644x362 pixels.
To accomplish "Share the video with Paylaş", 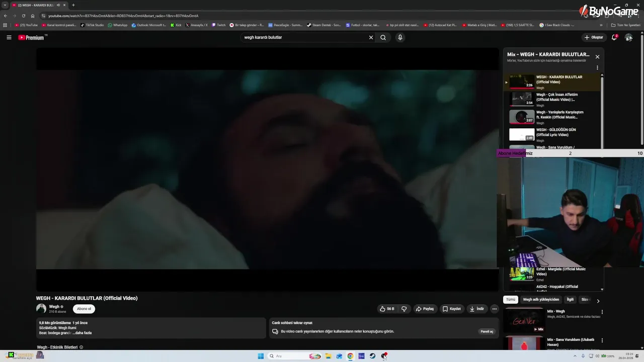I will 425,309.
